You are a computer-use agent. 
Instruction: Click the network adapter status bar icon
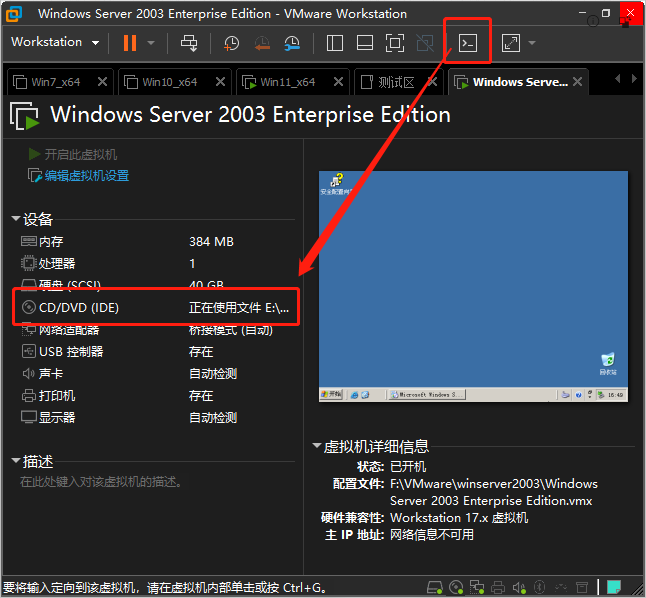pos(477,587)
